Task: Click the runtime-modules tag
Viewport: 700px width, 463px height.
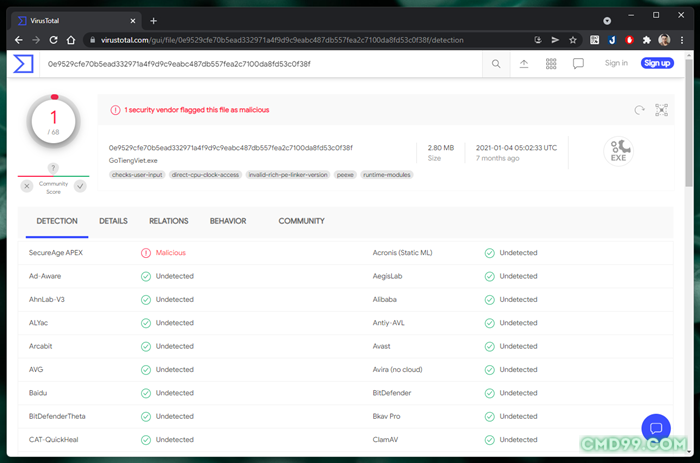Action: [387, 175]
